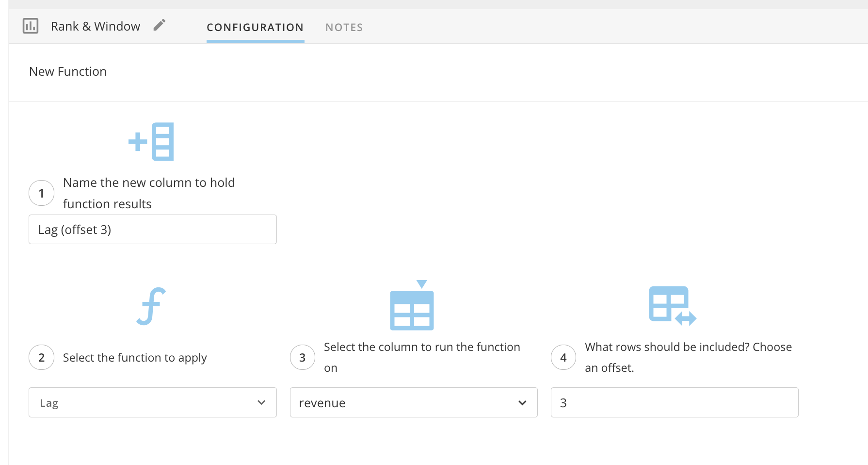Click the numbered circle for step 4
The image size is (868, 465).
tap(563, 357)
